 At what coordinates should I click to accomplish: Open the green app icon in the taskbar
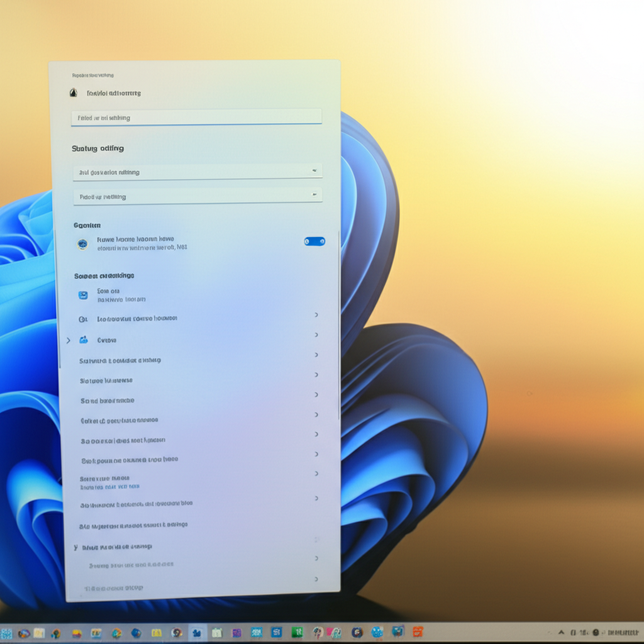pos(296,632)
